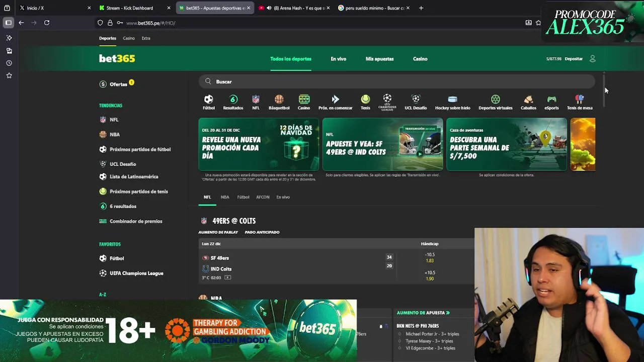Select Michael Porter Jr 3+ triples option

coord(432,334)
